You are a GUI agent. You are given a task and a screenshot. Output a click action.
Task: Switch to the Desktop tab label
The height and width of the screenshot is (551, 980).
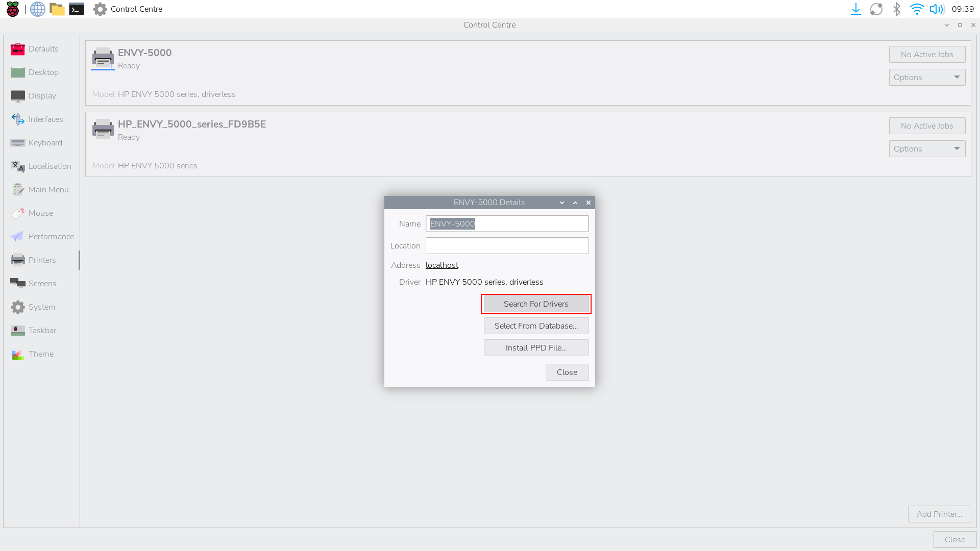(x=43, y=72)
